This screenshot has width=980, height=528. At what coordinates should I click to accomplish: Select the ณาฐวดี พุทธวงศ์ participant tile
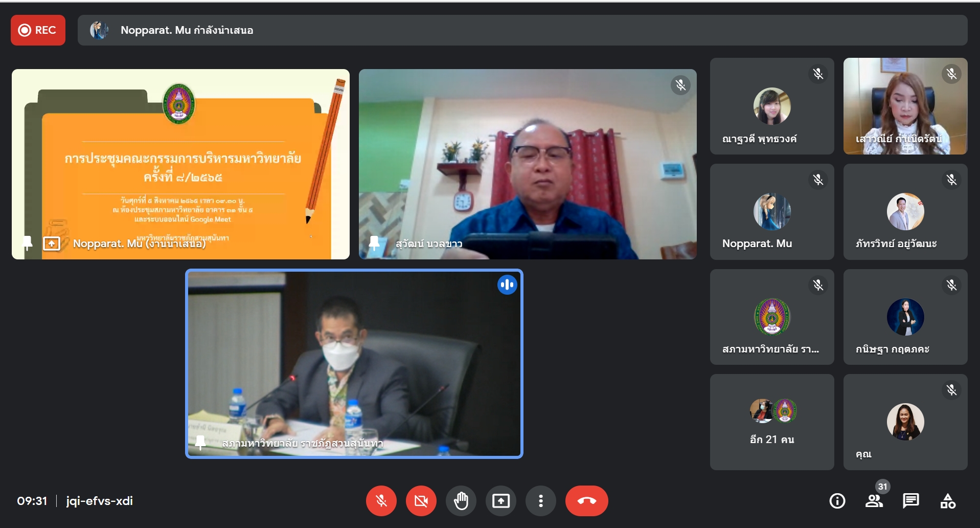point(771,106)
